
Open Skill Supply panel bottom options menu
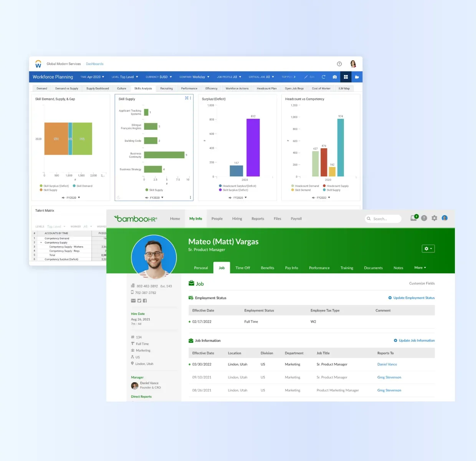190,197
